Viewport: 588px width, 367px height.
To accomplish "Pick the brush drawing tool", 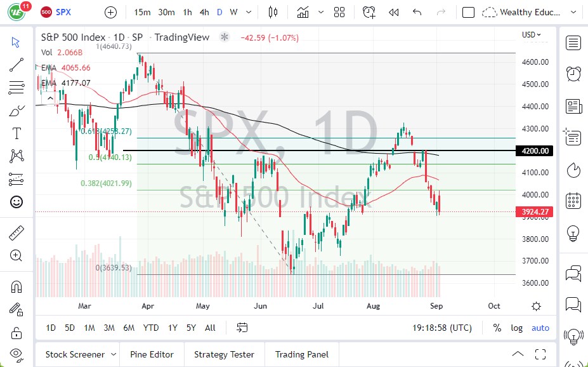I will pos(16,110).
